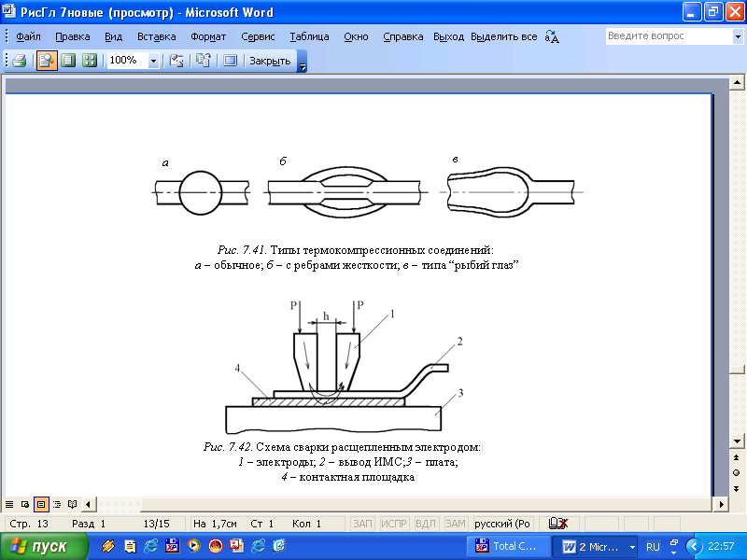Toggle ВДЛ extend selection indicator
Image resolution: width=747 pixels, height=560 pixels.
426,524
